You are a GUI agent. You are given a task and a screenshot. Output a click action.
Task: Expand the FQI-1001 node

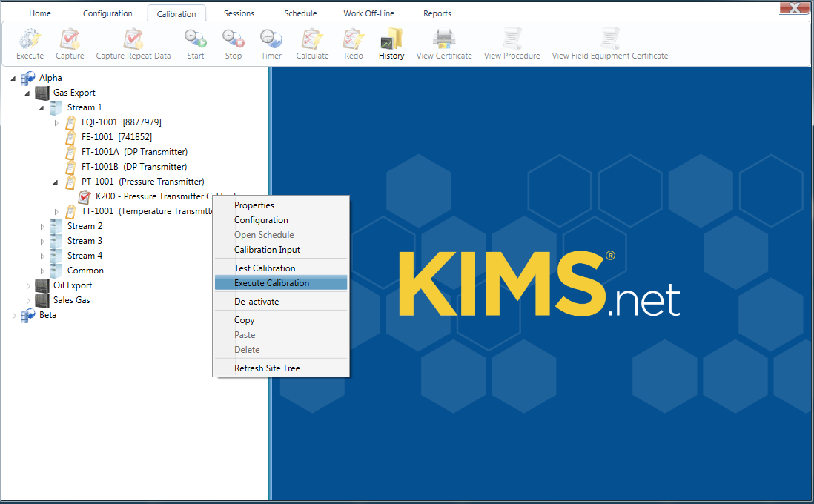pos(56,123)
